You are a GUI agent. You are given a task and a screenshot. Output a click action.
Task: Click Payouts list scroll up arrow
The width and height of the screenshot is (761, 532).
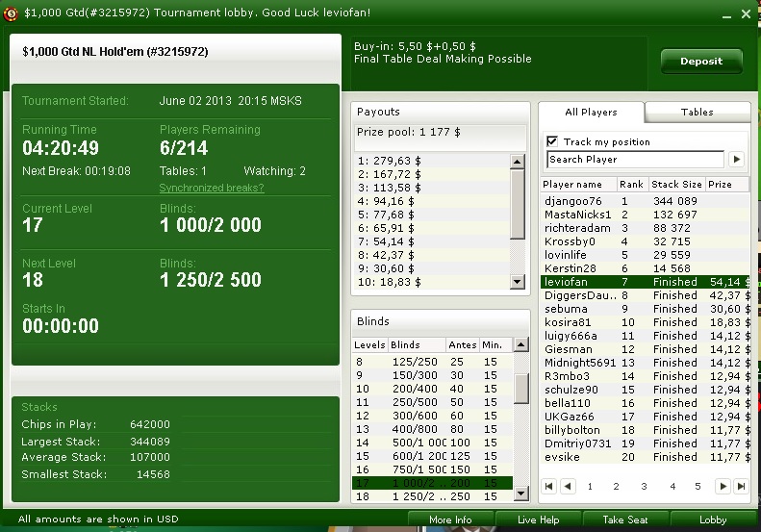click(x=518, y=162)
